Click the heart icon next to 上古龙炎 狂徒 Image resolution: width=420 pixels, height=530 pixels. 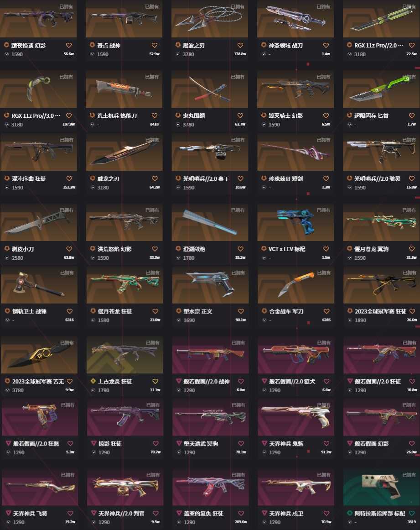click(155, 381)
